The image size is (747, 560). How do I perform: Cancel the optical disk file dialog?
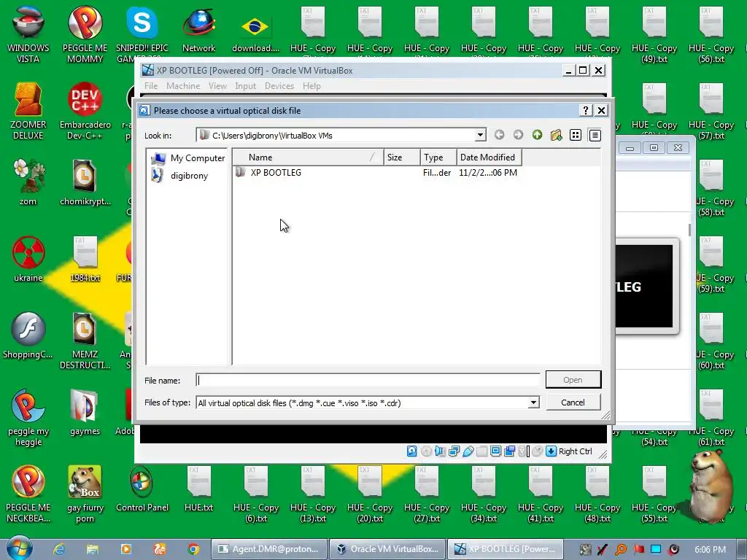[x=573, y=402]
